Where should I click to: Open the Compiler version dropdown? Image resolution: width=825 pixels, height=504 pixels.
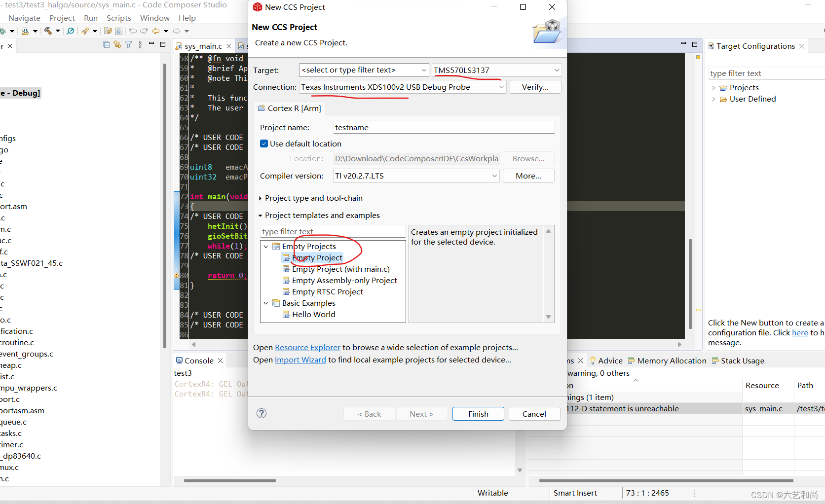(x=494, y=176)
